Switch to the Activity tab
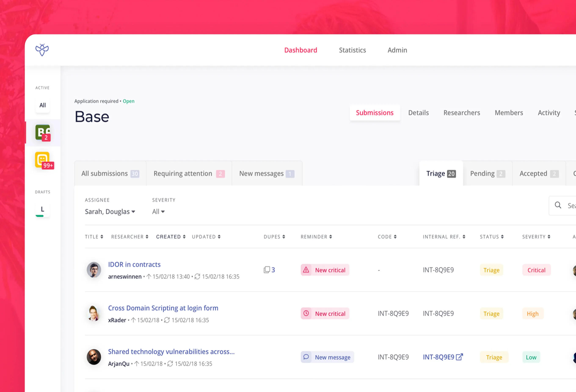 tap(549, 113)
